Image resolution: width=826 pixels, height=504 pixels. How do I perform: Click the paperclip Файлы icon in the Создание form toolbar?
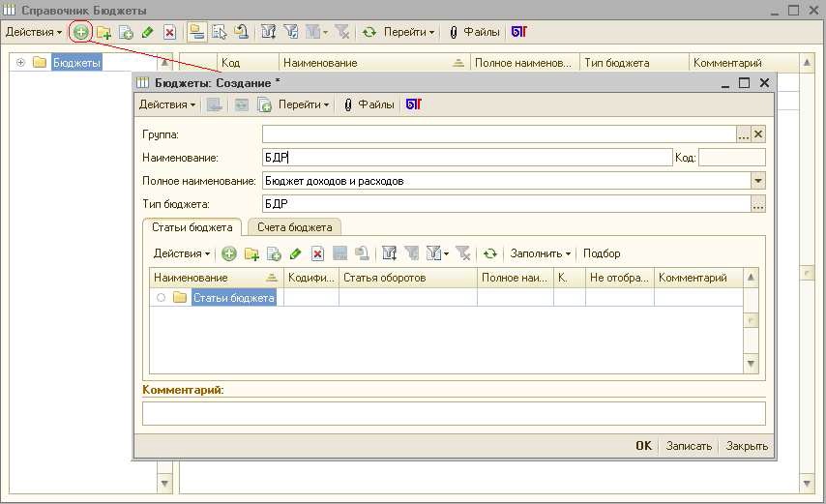point(347,104)
